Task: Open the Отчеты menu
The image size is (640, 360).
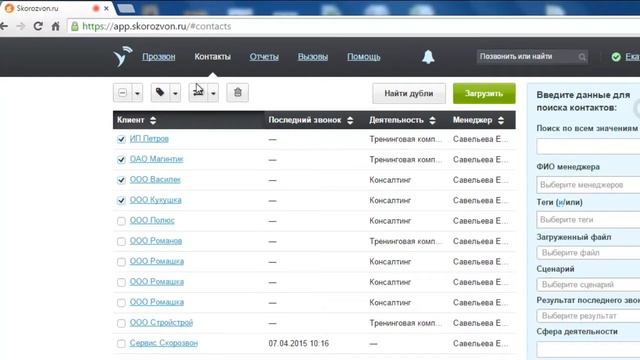Action: tap(264, 57)
